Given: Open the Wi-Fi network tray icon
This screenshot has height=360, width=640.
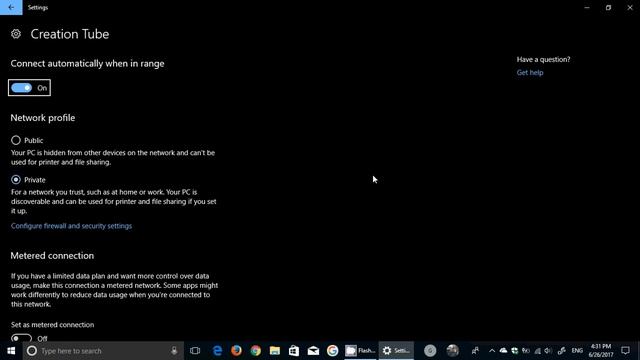Looking at the screenshot, I should pyautogui.click(x=538, y=351).
